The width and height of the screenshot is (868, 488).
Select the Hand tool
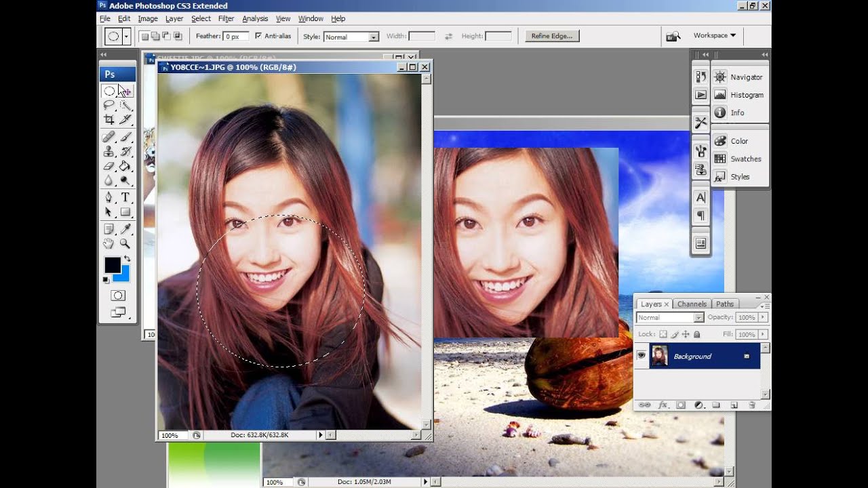tap(108, 243)
